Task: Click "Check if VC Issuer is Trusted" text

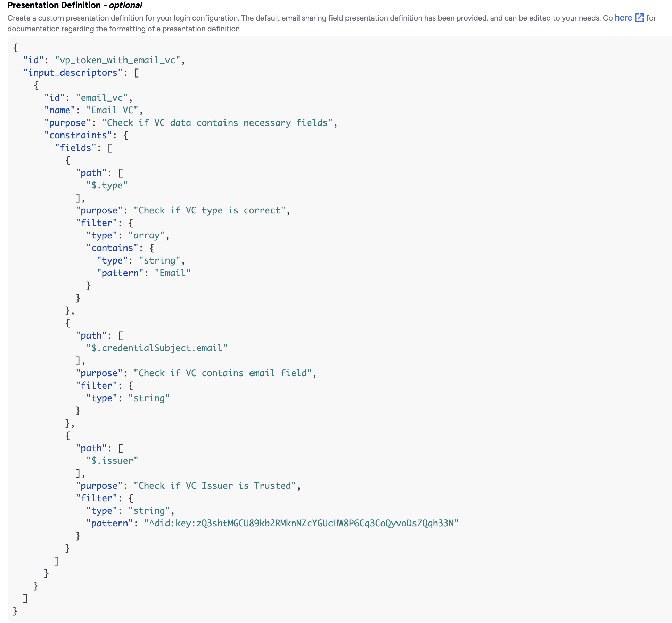Action: 214,486
